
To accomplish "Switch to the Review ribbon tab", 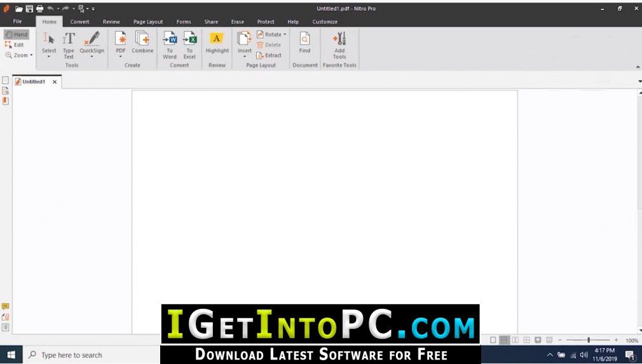I will [x=111, y=22].
